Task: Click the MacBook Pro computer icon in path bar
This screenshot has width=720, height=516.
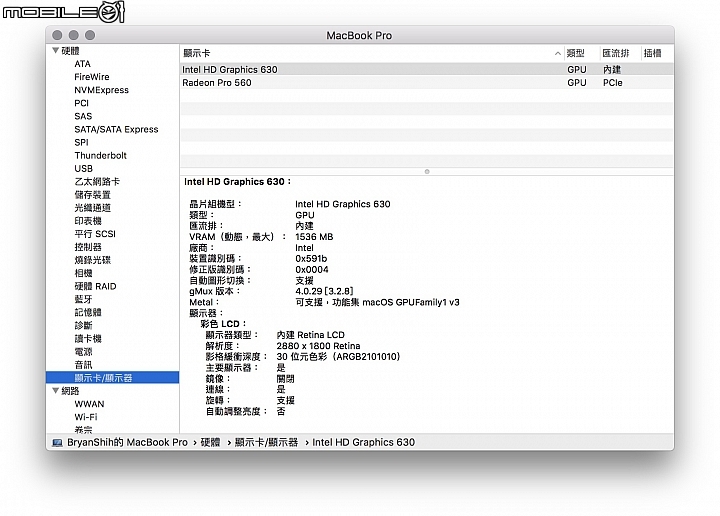Action: pos(57,443)
